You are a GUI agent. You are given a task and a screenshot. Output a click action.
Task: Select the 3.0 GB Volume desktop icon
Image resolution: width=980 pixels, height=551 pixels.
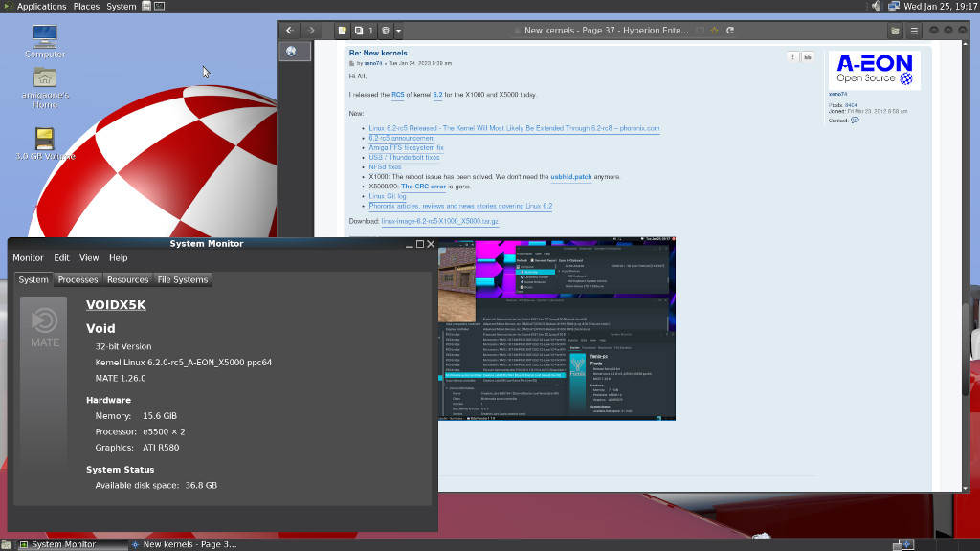pyautogui.click(x=45, y=143)
